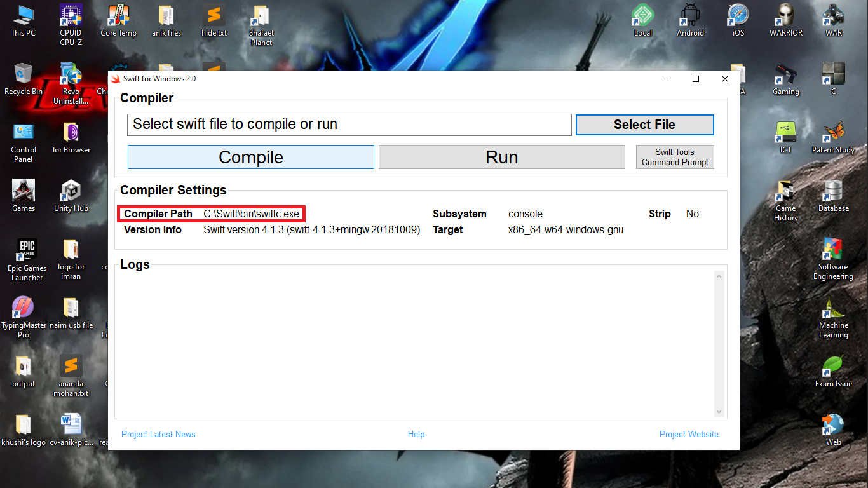The width and height of the screenshot is (868, 488).
Task: Click the Swift bird icon in title bar
Action: click(x=116, y=79)
